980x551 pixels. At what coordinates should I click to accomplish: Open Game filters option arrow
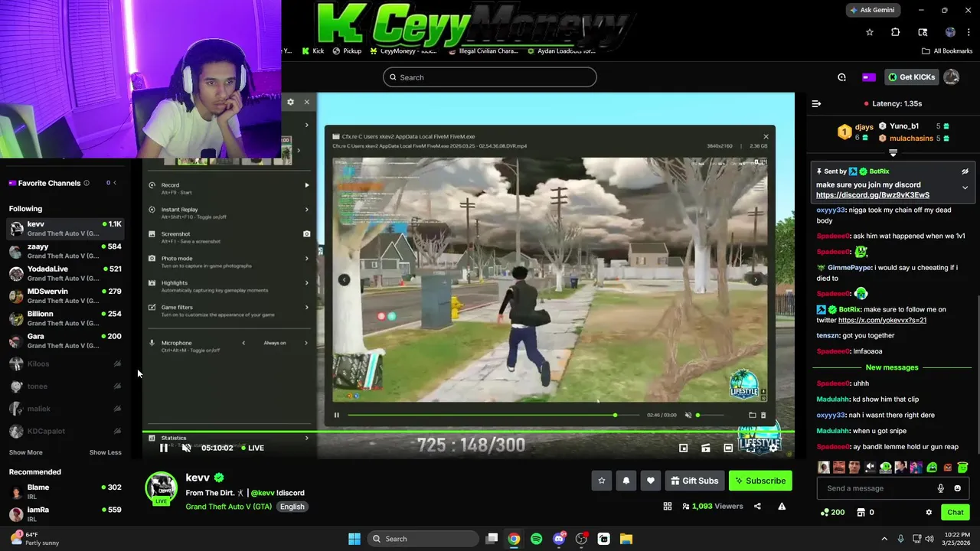tap(307, 308)
